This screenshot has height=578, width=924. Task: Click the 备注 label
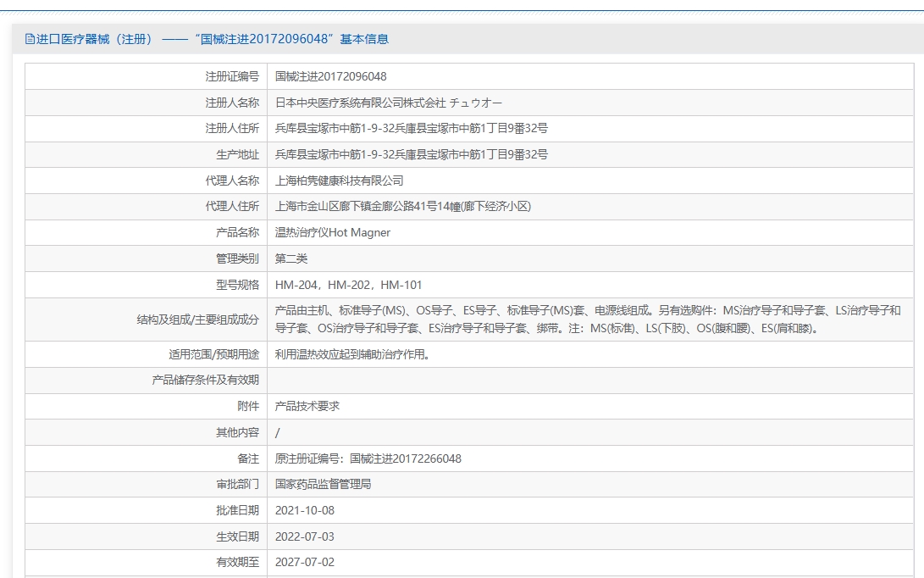pyautogui.click(x=248, y=459)
